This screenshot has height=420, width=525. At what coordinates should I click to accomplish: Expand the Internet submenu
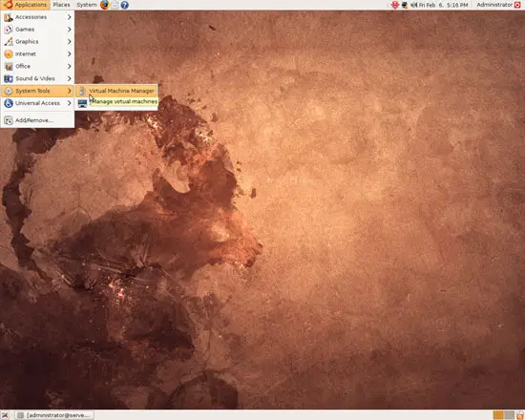[37, 53]
